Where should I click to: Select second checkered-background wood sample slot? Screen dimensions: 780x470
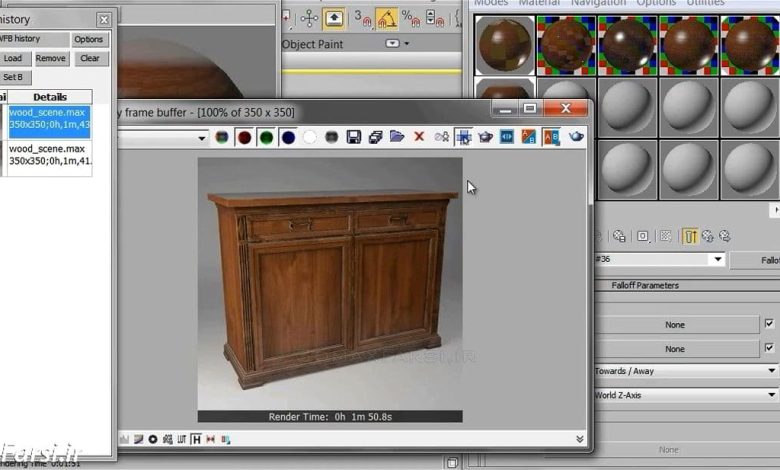566,45
